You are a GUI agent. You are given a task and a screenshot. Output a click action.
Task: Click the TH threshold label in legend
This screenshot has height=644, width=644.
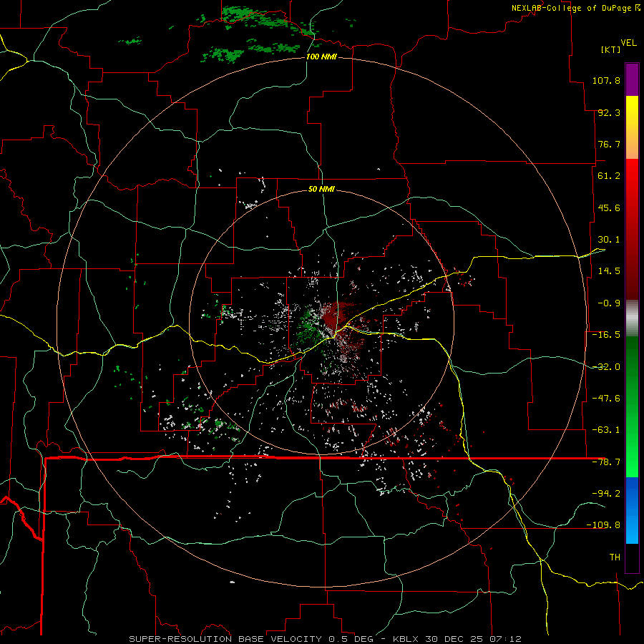(x=615, y=557)
